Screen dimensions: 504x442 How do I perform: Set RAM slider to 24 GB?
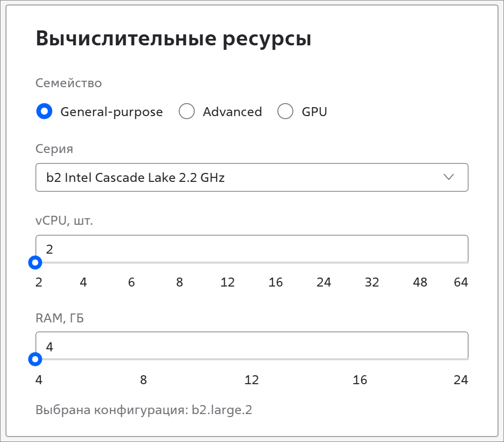tap(461, 380)
